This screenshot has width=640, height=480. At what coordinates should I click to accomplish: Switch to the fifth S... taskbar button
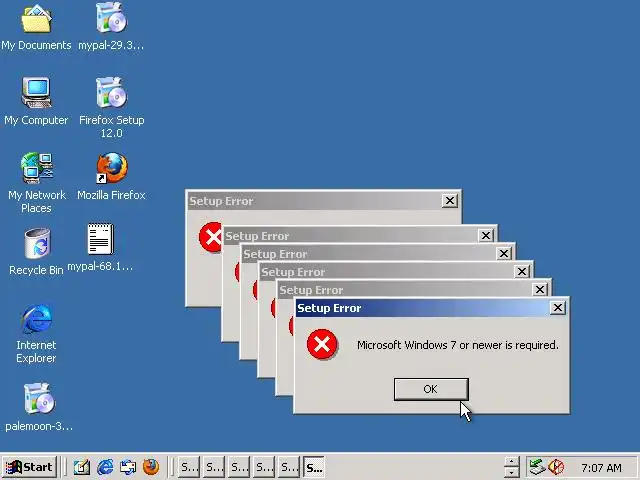(289, 467)
